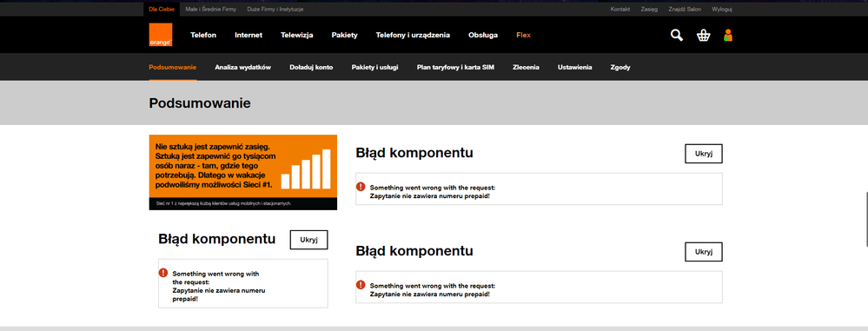868x331 pixels.
Task: Open the Flex menu item
Action: click(523, 35)
